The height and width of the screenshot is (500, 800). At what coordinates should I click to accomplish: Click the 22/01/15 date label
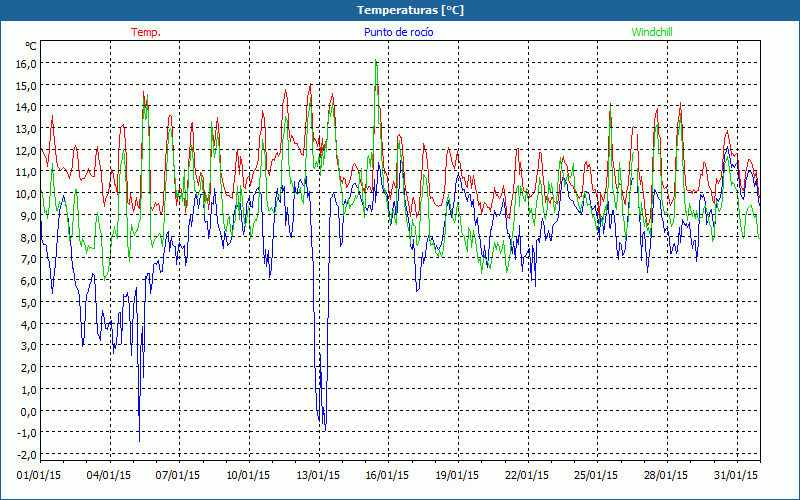527,475
